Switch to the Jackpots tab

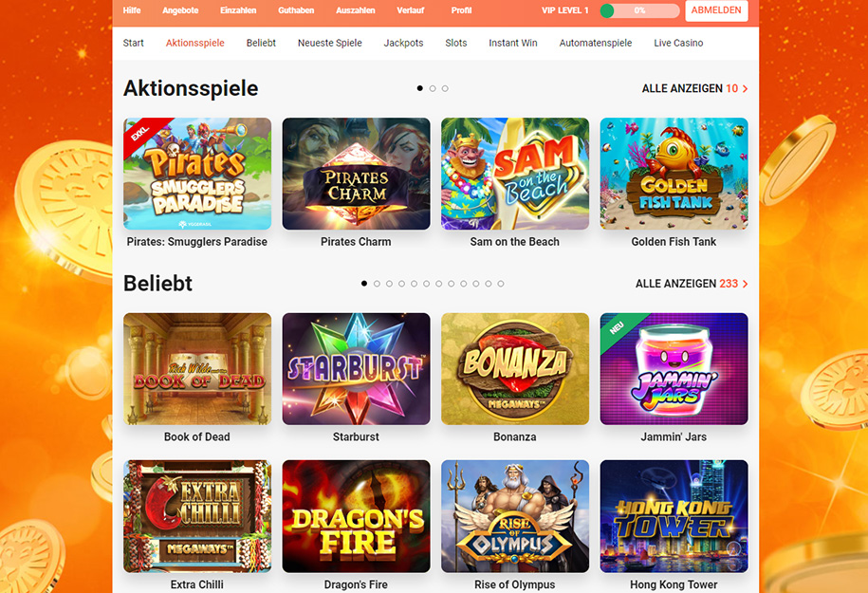tap(403, 44)
